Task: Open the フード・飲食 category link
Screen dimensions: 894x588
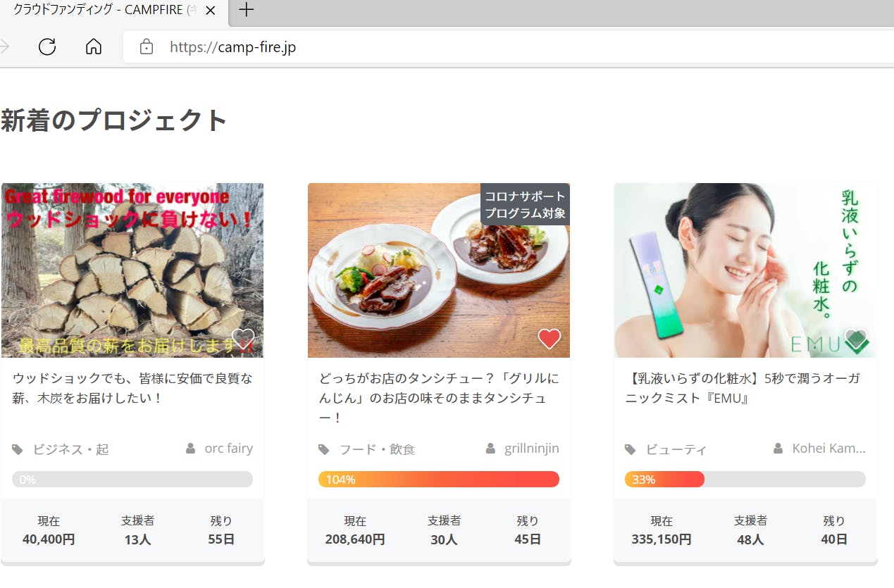Action: click(377, 449)
